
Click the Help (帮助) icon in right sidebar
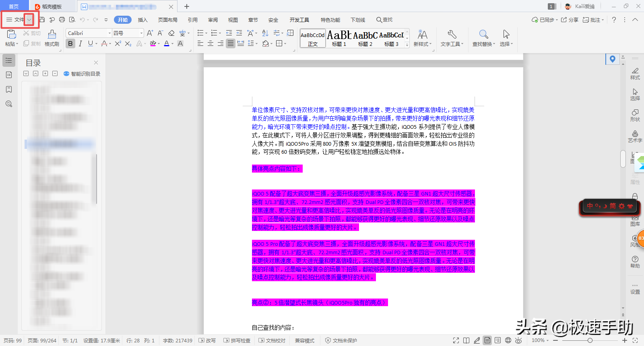[635, 262]
